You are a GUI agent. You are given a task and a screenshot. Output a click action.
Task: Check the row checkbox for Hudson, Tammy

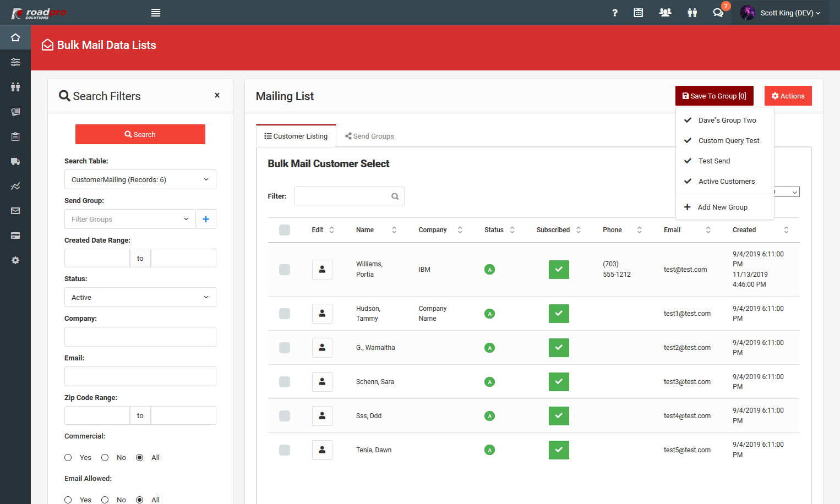tap(285, 314)
